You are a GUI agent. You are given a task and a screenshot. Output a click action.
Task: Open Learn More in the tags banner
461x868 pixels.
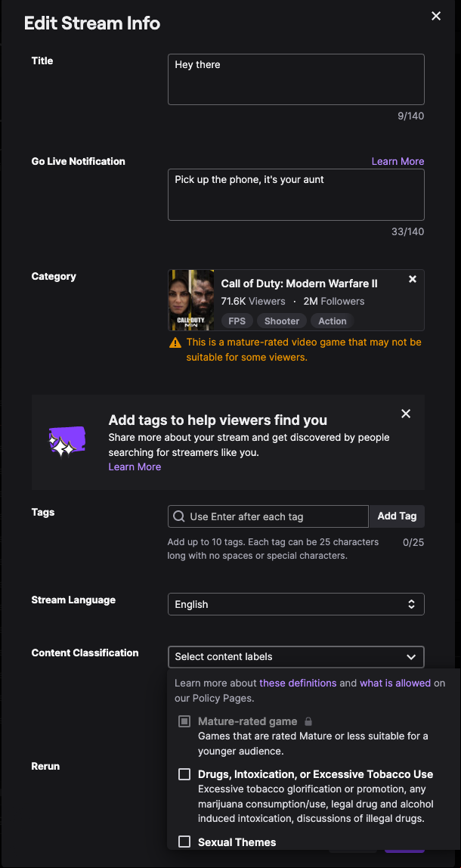coord(135,467)
